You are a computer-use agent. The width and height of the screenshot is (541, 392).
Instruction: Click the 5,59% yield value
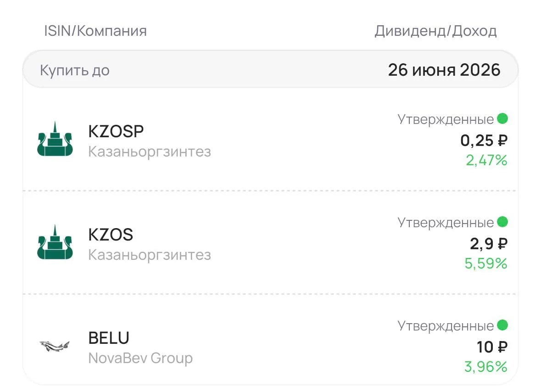coord(486,263)
